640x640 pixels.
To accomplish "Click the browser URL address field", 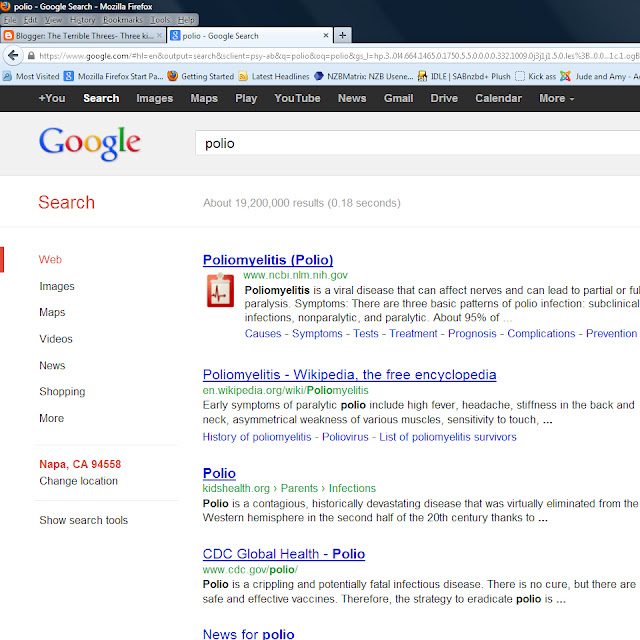I will pyautogui.click(x=339, y=56).
